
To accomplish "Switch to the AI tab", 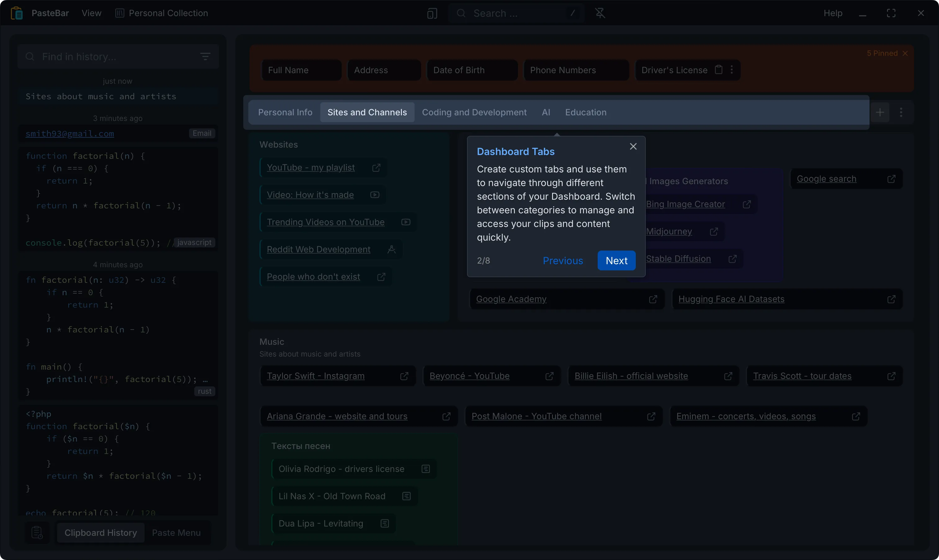I will pos(546,113).
